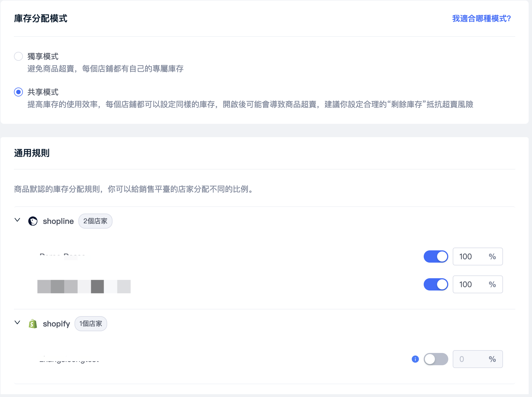The image size is (532, 397).
Task: Click the blue info icon beside shopify toggle
Action: (x=415, y=359)
